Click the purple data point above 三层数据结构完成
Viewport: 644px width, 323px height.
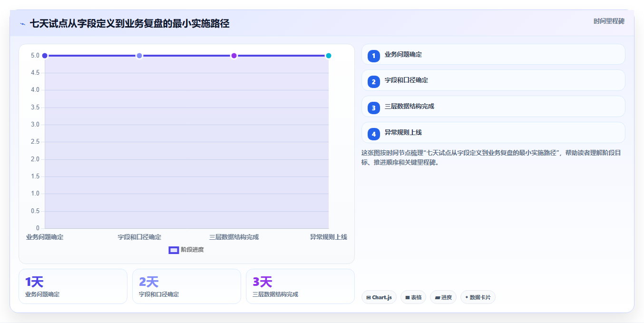click(x=234, y=56)
